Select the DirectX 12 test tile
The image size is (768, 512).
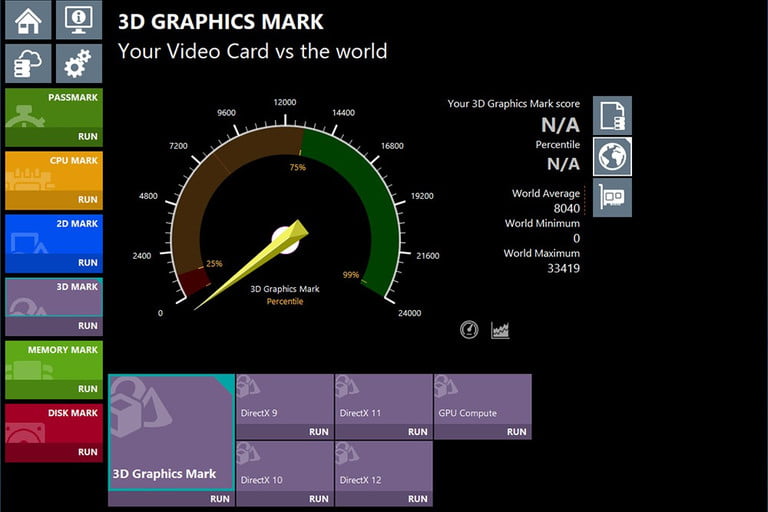click(384, 466)
